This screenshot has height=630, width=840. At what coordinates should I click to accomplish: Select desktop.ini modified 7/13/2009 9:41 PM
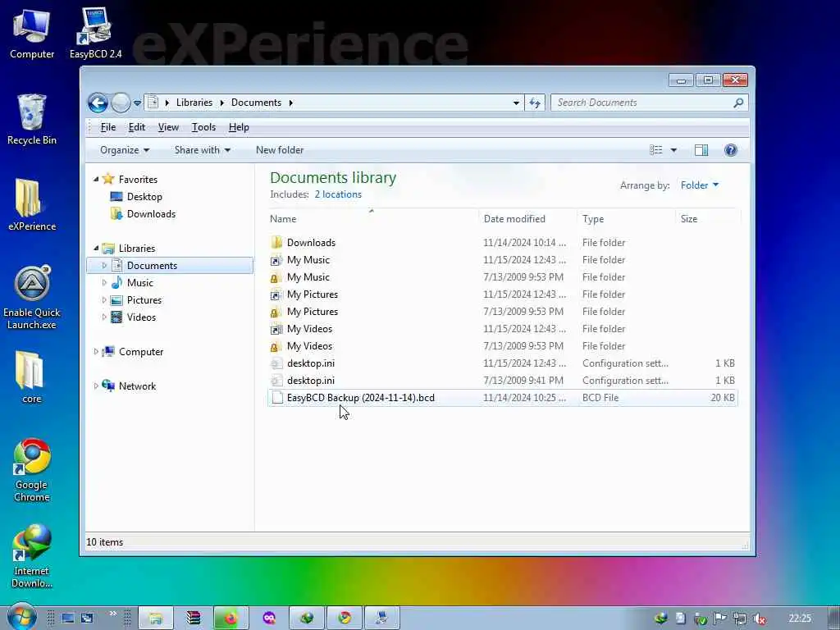click(503, 381)
